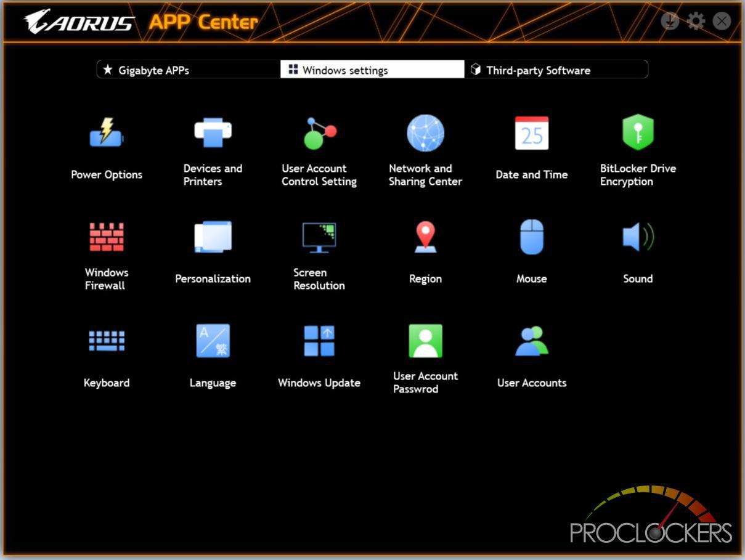Open Network and Sharing Center globe icon
The width and height of the screenshot is (745, 560).
(x=425, y=132)
